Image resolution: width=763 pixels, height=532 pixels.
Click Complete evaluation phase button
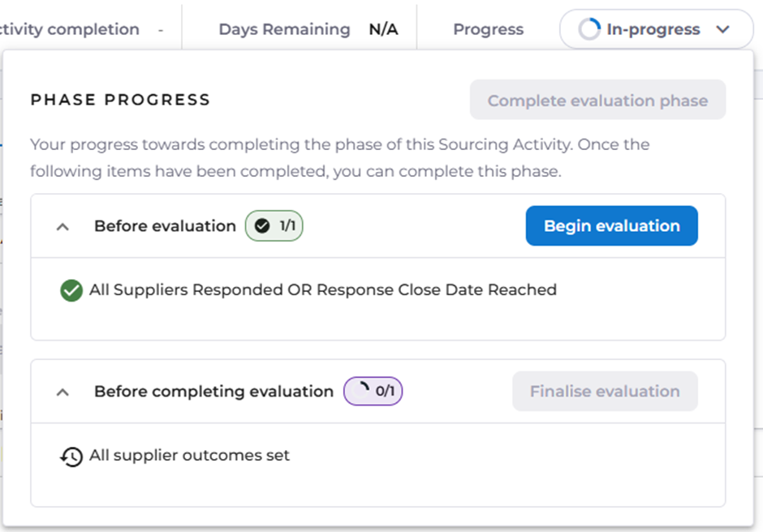coord(597,101)
